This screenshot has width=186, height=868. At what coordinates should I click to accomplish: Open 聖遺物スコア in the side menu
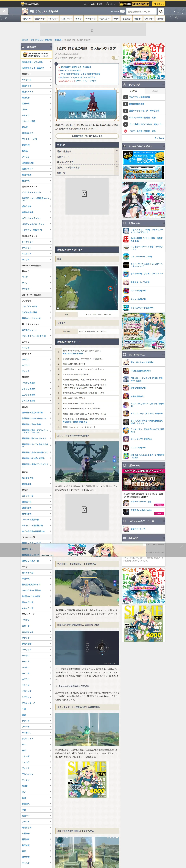tap(37, 133)
